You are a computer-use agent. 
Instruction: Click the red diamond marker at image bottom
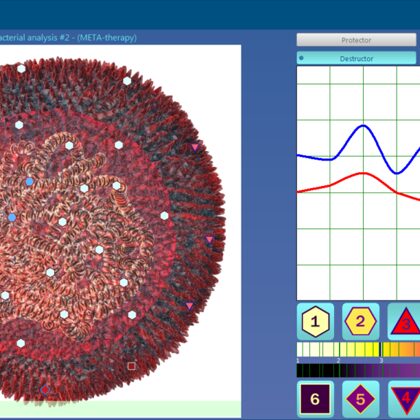click(45, 389)
